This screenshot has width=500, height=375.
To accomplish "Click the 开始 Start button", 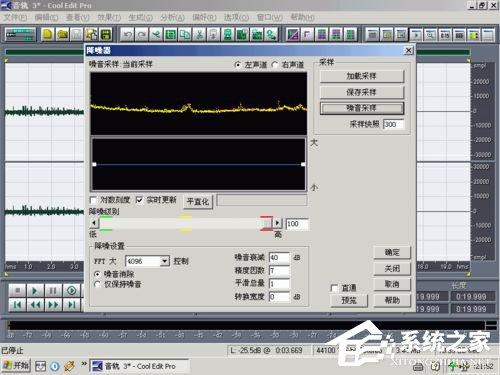I will click(x=16, y=366).
